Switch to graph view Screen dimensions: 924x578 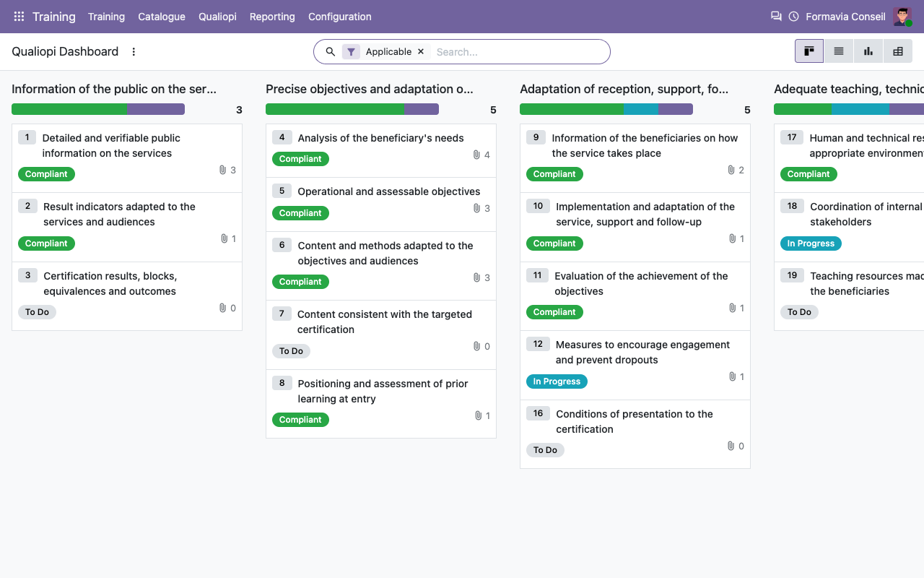click(868, 51)
